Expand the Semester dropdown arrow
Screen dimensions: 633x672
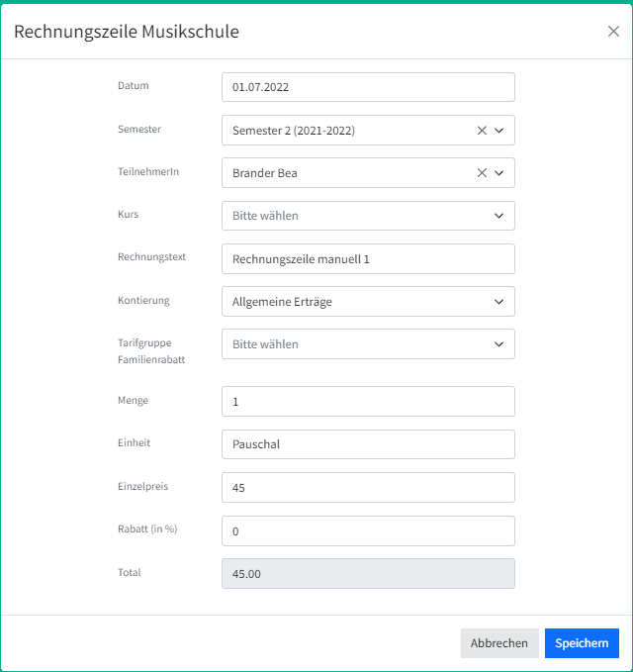(498, 131)
